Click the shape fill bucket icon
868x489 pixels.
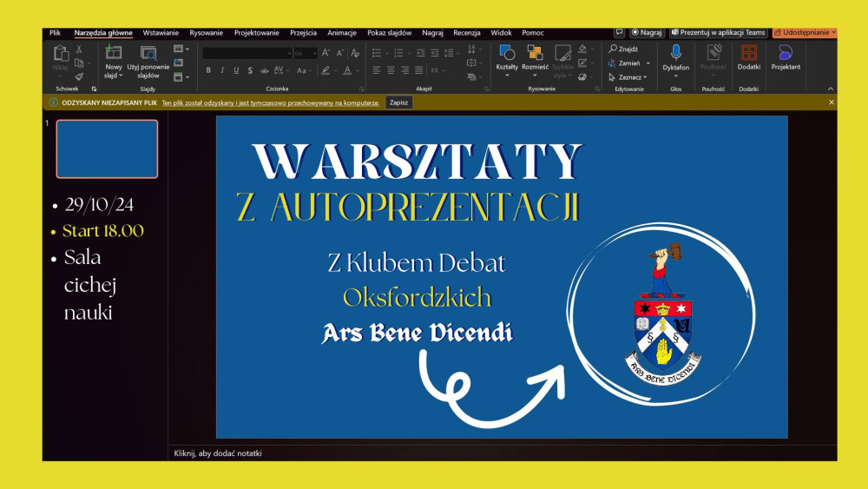tap(582, 50)
